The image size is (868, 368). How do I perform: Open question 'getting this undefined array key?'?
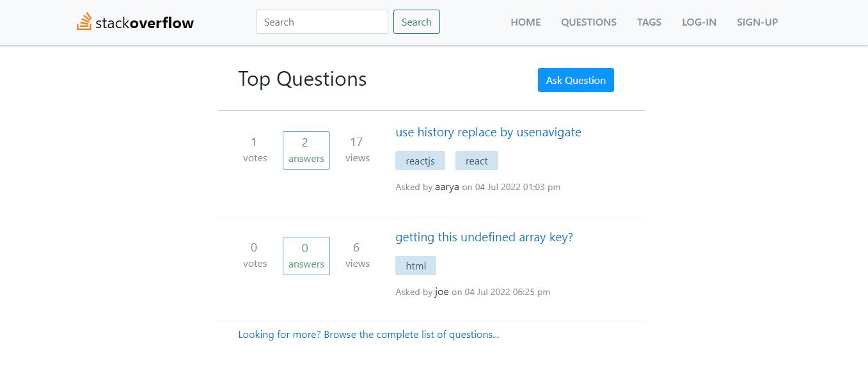click(x=484, y=237)
